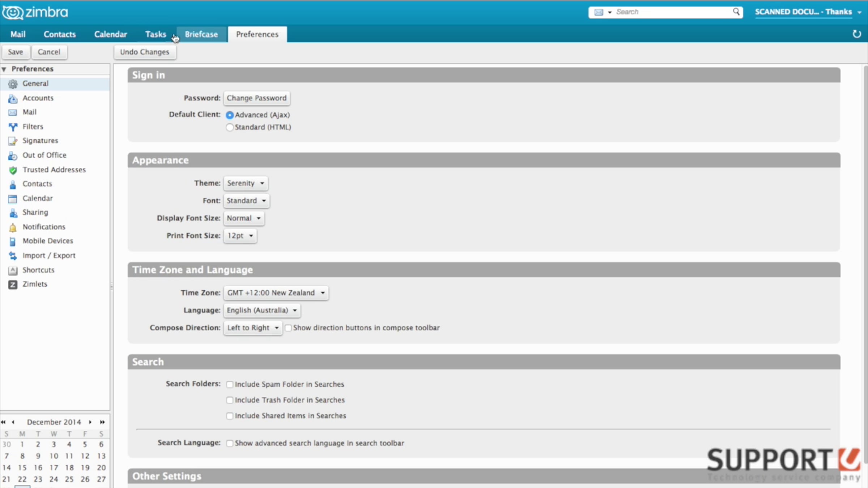The height and width of the screenshot is (488, 868).
Task: Click the Change Password button
Action: [x=256, y=98]
